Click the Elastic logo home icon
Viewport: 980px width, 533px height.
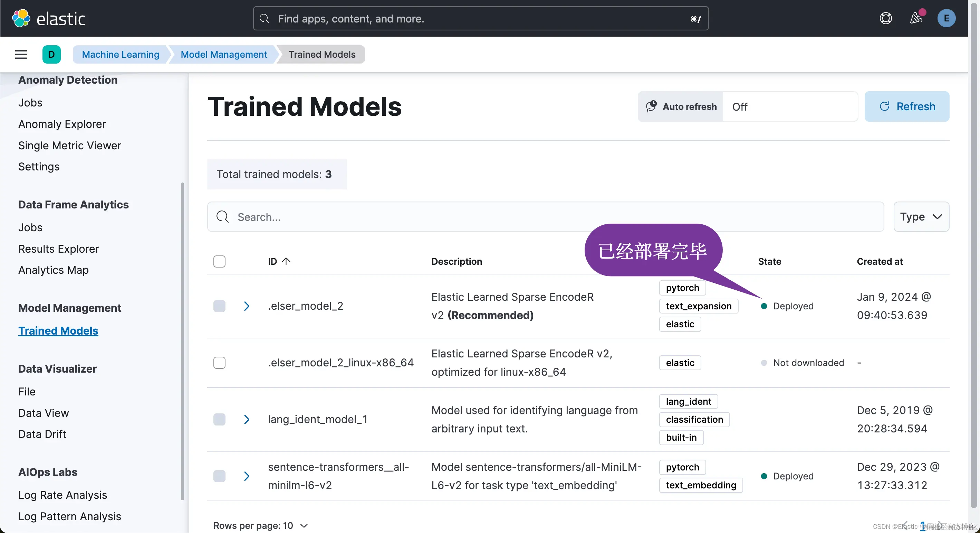[21, 18]
